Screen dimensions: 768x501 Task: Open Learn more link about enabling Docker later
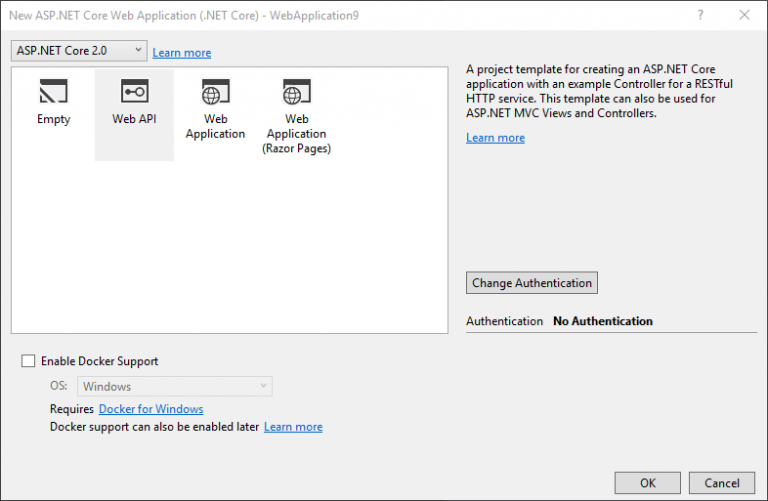pyautogui.click(x=293, y=427)
